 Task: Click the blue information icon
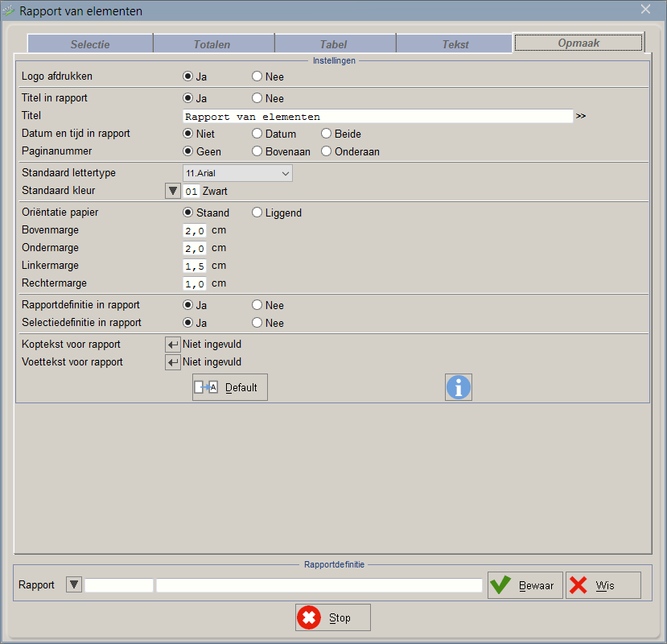pos(459,387)
